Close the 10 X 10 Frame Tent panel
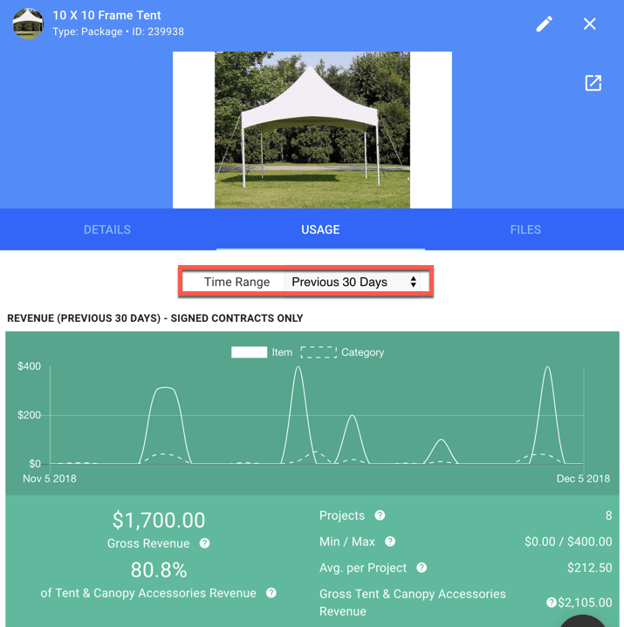Screen dimensions: 624x627 [x=590, y=24]
